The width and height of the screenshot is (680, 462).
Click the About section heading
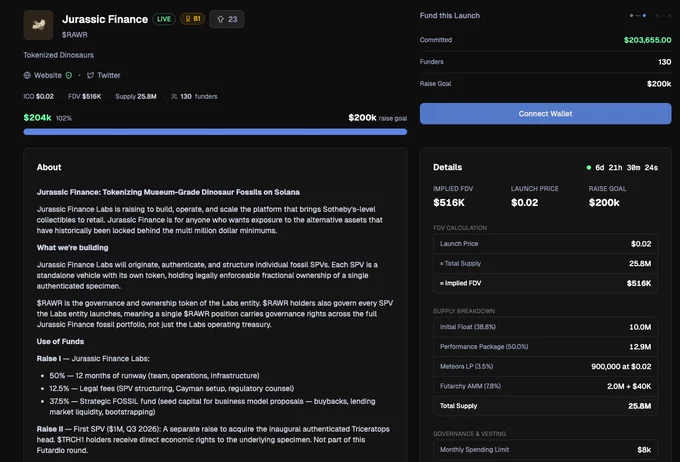(49, 167)
